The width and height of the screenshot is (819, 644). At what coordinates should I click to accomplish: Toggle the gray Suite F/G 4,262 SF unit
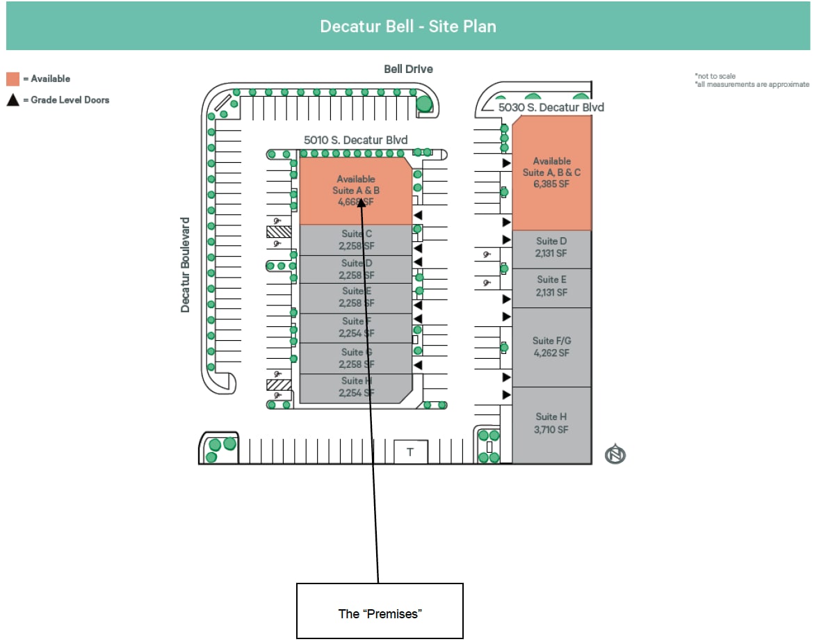(551, 347)
